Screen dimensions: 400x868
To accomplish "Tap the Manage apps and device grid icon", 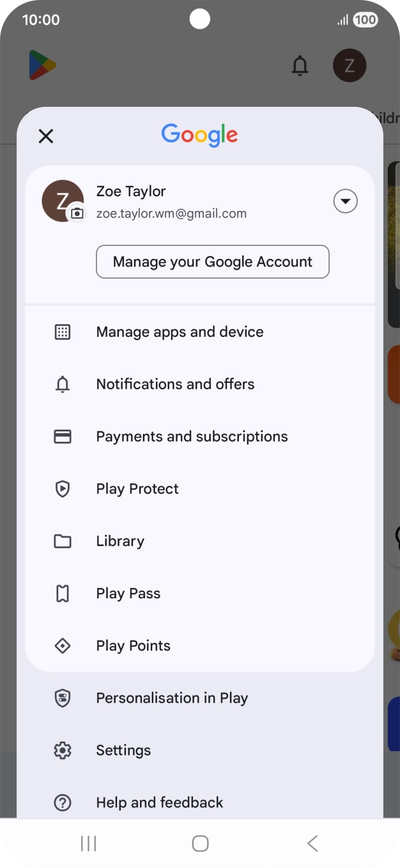I will [63, 332].
